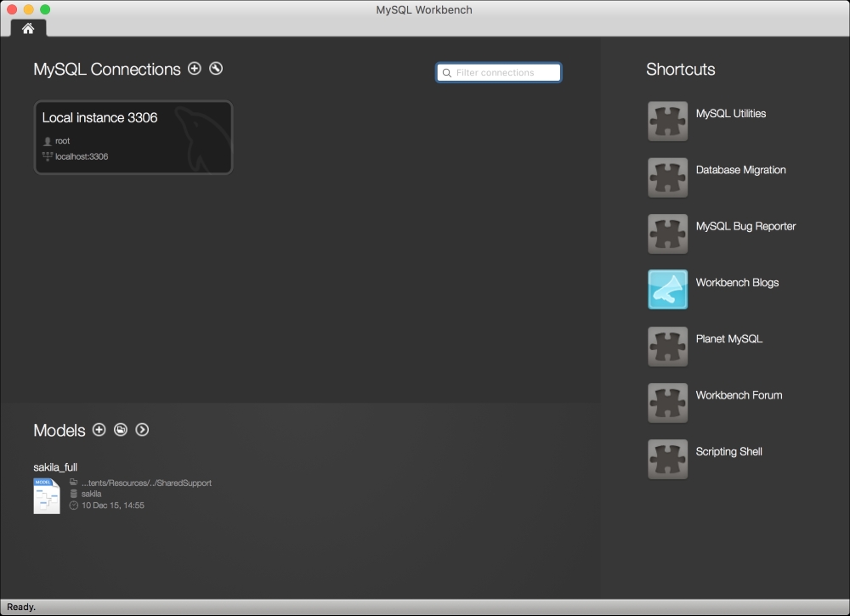Open an existing model file icon
This screenshot has width=850, height=616.
[x=121, y=430]
